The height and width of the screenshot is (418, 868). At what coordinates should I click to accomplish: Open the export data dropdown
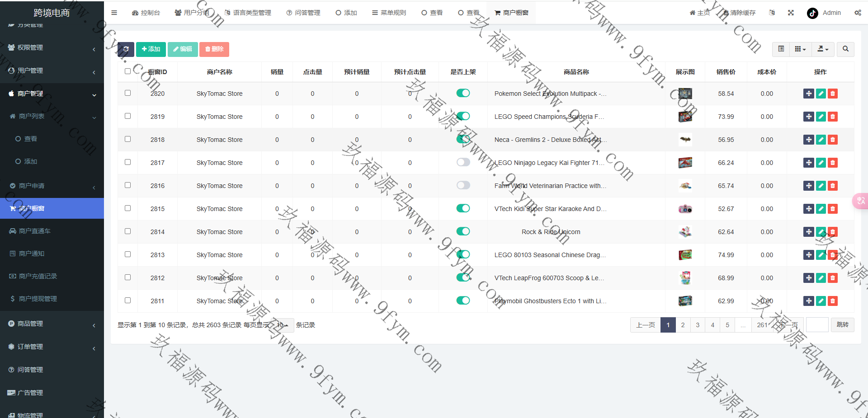tap(823, 49)
